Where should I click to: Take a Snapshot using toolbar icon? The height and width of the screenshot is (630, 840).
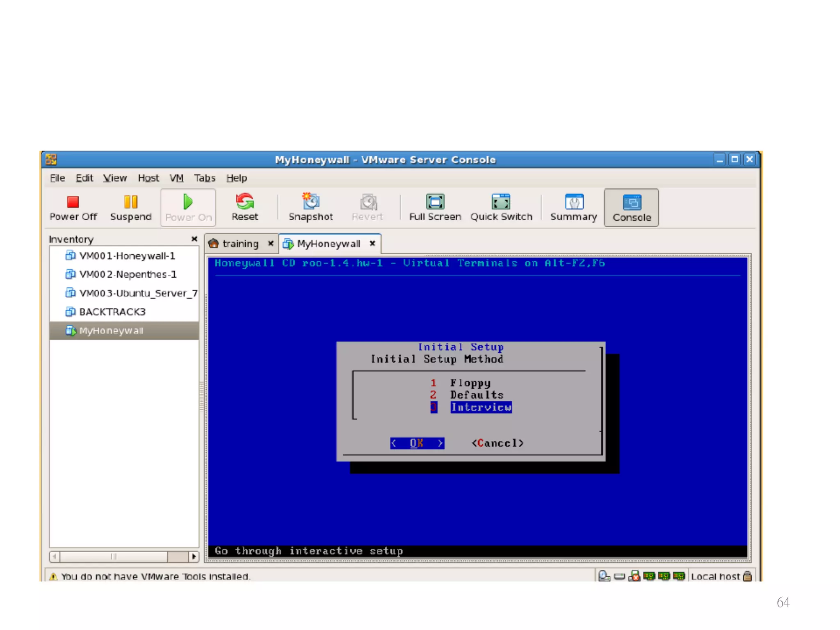310,202
